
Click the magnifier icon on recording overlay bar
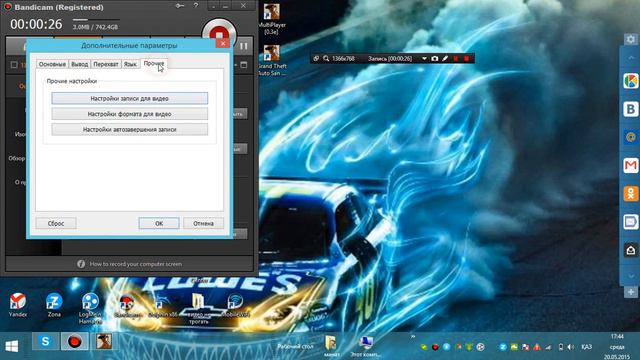point(326,59)
